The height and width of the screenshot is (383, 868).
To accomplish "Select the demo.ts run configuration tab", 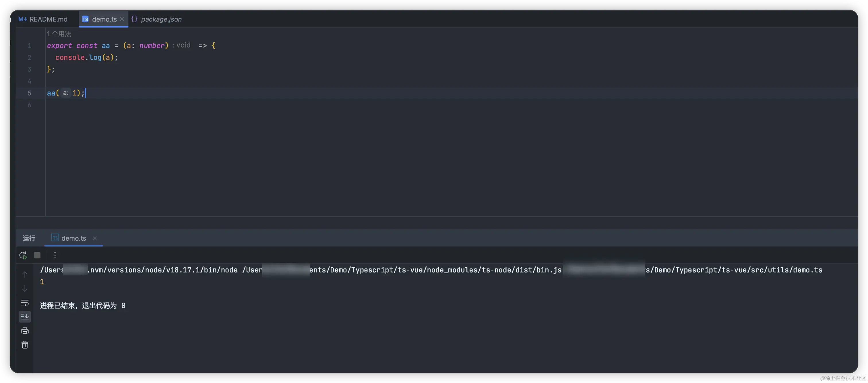I will pos(73,238).
